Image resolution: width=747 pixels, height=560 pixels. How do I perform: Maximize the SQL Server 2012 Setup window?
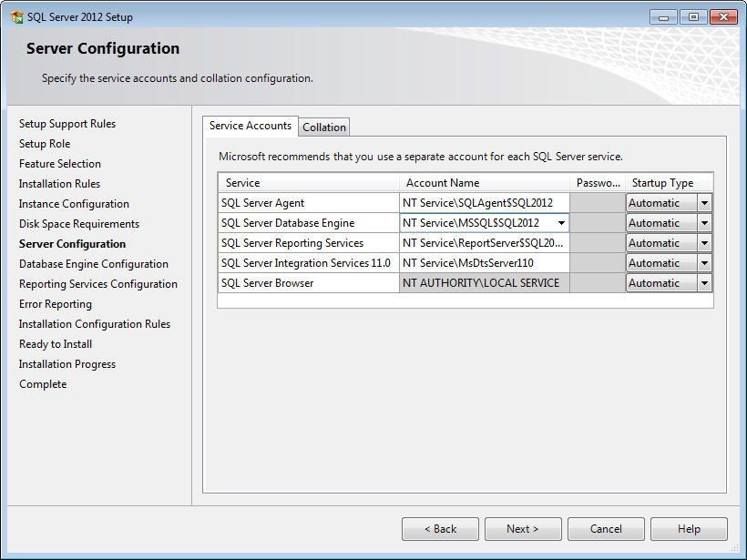point(693,17)
